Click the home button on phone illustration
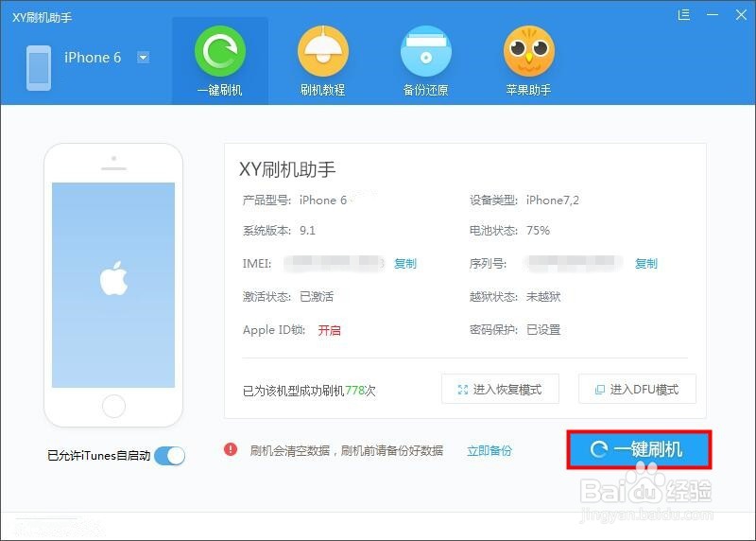 pos(113,407)
